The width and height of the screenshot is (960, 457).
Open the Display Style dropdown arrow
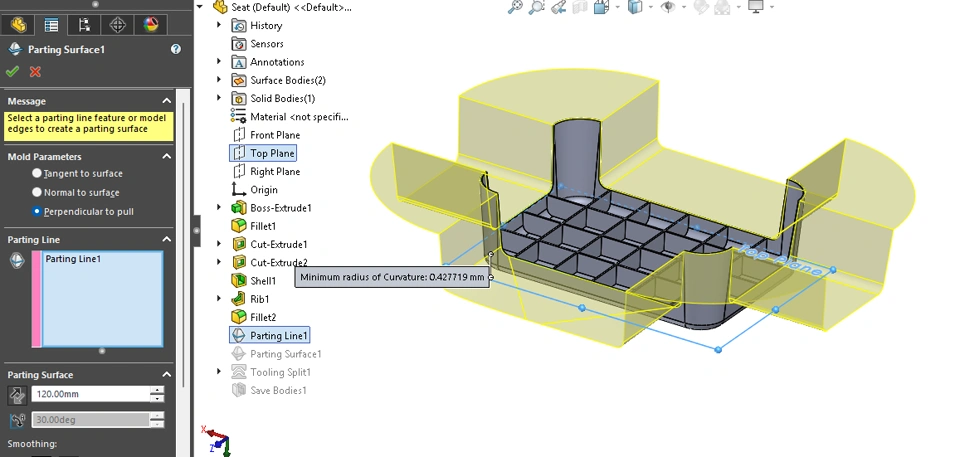(650, 7)
